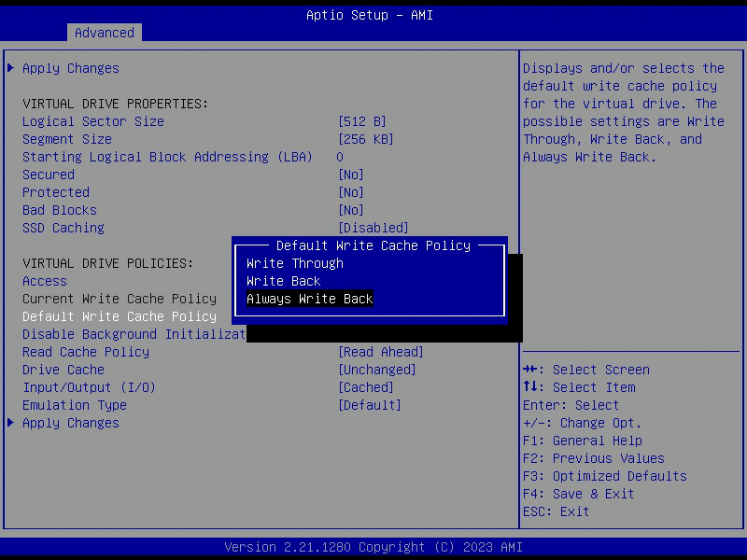Select the Drive Cache label
The height and width of the screenshot is (560, 747).
pos(63,370)
